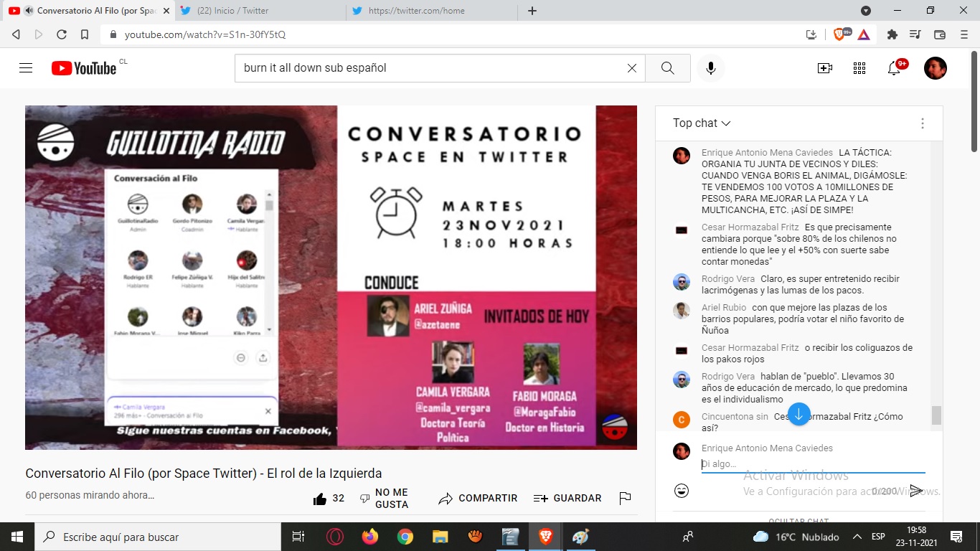Click OCULTAR CHAT button

pos(798,521)
